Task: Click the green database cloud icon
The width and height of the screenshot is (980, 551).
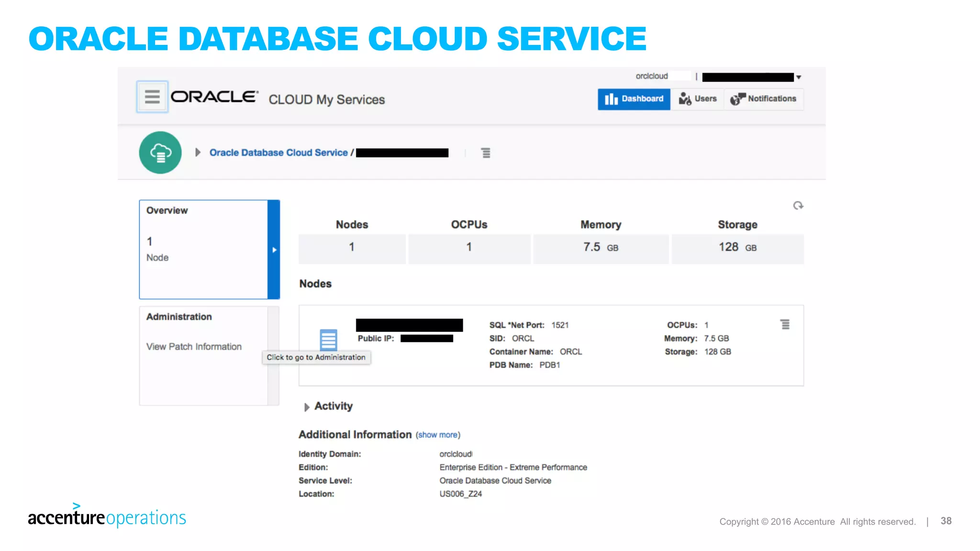Action: click(160, 153)
